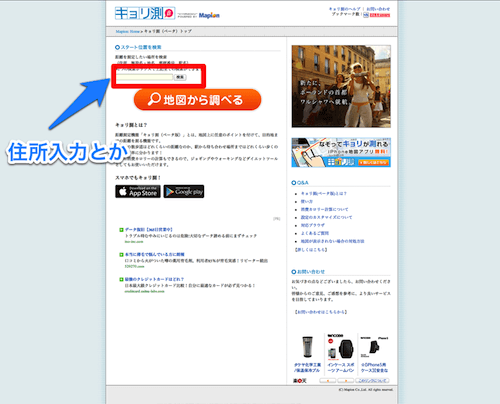Open the Google Play download badge
Screen dimensions: 500x404
tap(184, 191)
